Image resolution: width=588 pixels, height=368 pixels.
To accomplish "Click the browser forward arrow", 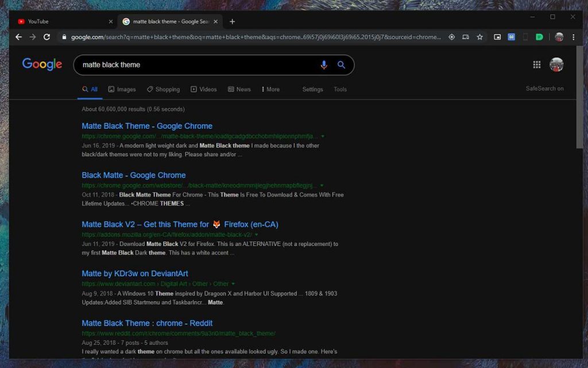I will click(33, 37).
